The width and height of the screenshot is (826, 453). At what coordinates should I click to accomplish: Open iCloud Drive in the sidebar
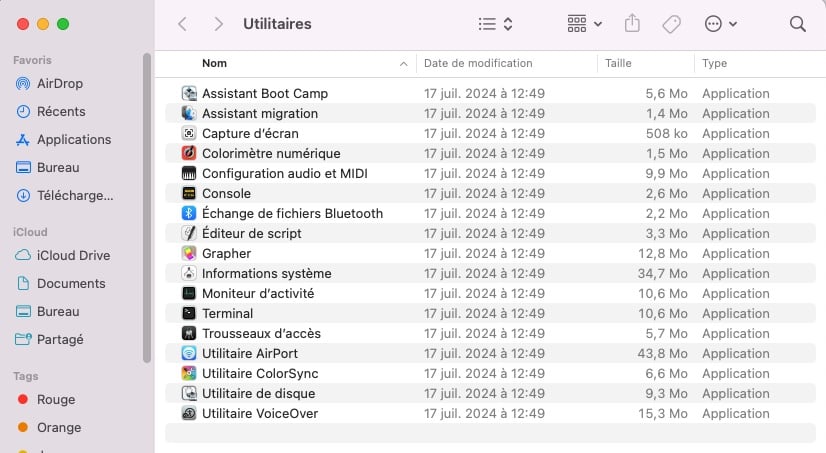tap(63, 255)
